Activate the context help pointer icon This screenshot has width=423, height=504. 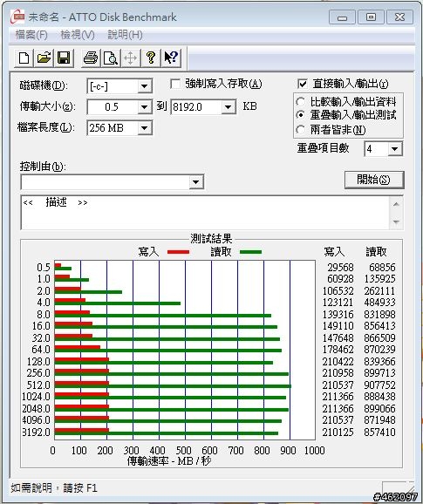171,58
